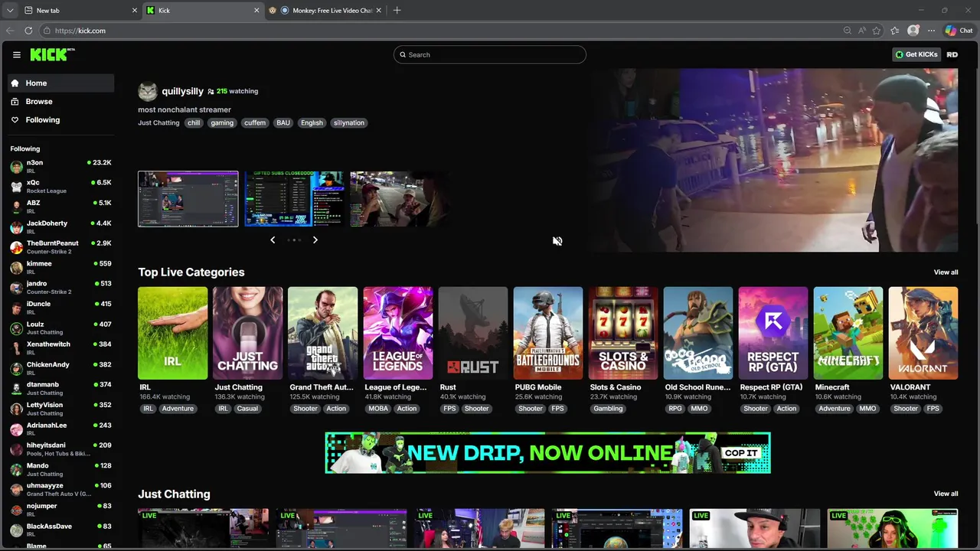The height and width of the screenshot is (551, 980).
Task: Open the Rust category card
Action: [472, 333]
